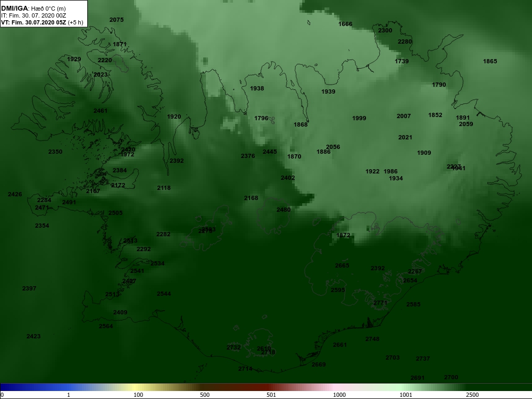The width and height of the screenshot is (532, 399).
Task: Click the map value 2384
Action: pyautogui.click(x=120, y=170)
